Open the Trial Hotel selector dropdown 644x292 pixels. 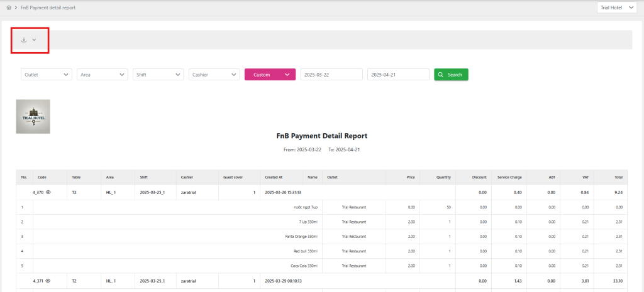[618, 8]
